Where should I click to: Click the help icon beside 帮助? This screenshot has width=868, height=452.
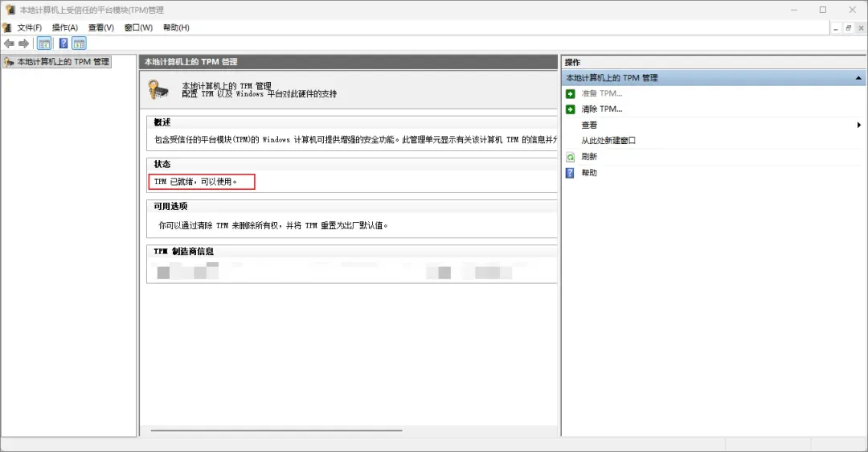click(x=571, y=173)
